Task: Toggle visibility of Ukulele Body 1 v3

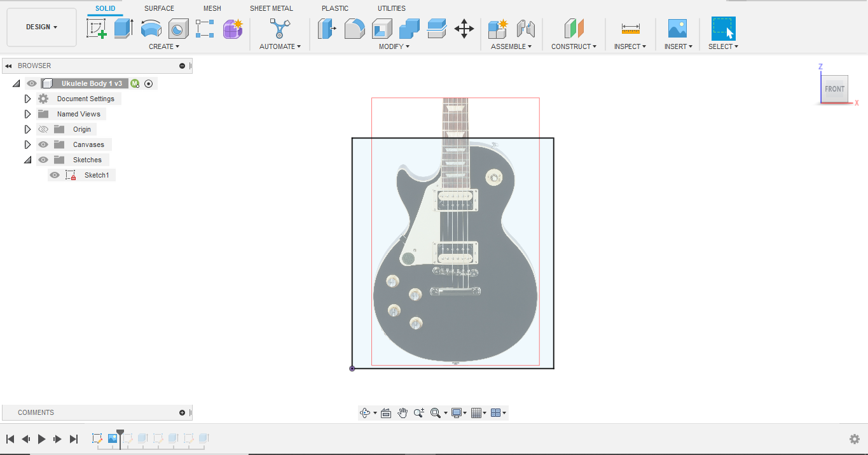Action: (x=32, y=83)
